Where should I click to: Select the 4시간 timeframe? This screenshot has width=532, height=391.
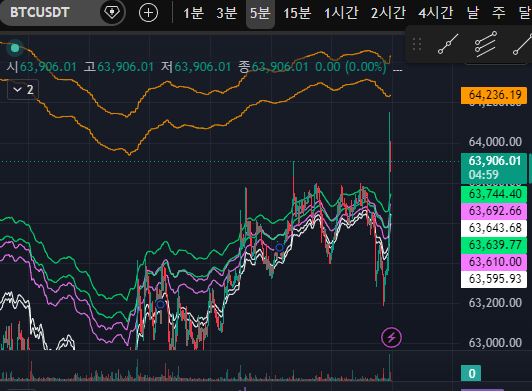[436, 13]
